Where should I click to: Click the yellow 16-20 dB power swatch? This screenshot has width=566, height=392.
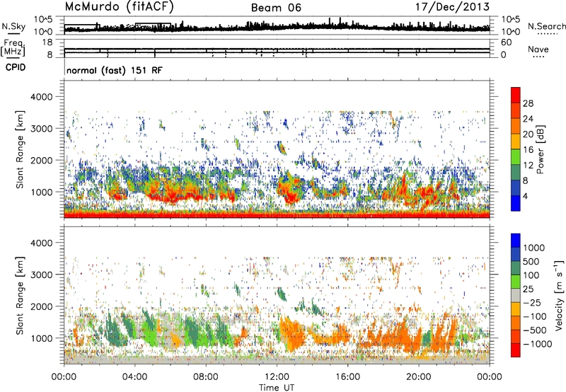pyautogui.click(x=516, y=142)
